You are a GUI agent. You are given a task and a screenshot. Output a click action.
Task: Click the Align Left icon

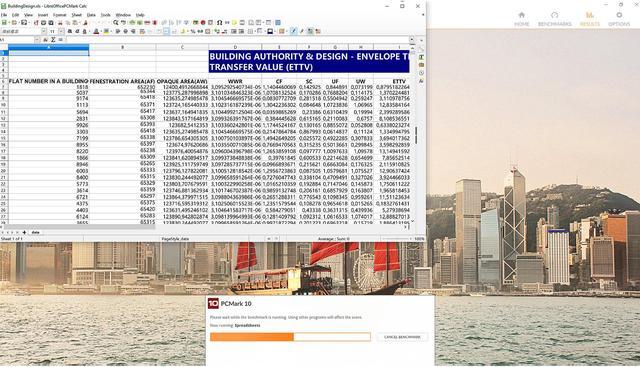[x=118, y=31]
